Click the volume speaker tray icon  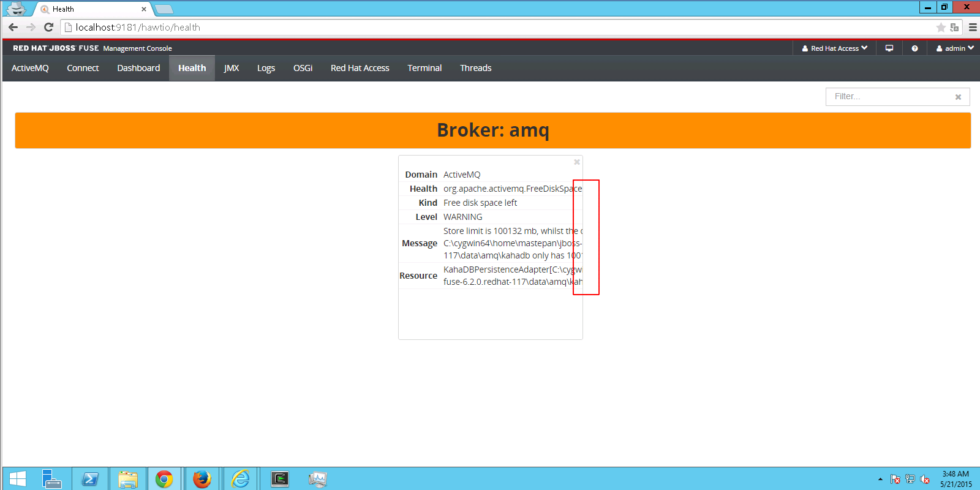[925, 479]
